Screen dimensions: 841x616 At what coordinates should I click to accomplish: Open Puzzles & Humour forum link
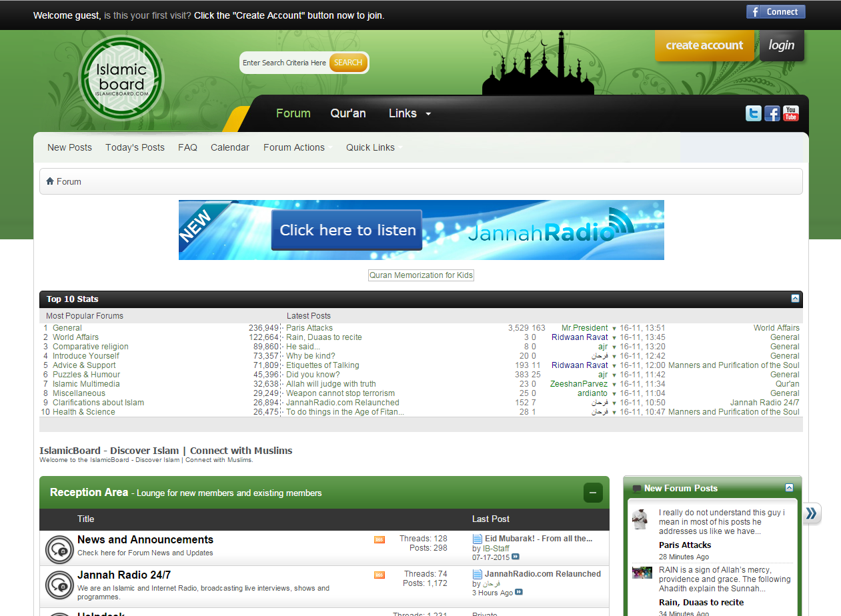pyautogui.click(x=87, y=375)
